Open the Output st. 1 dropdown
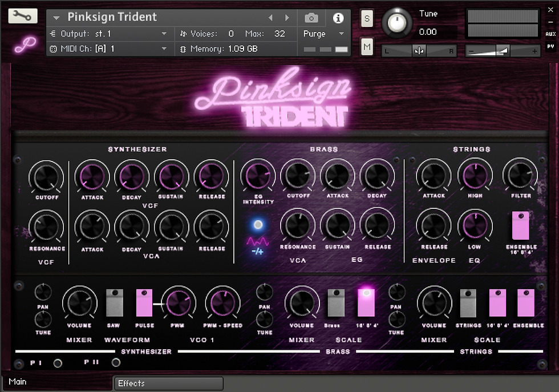 point(110,34)
